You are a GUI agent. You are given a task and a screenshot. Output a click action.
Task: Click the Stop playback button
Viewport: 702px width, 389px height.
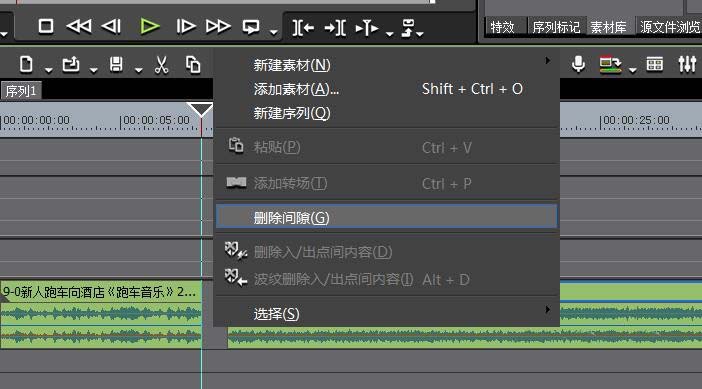46,26
